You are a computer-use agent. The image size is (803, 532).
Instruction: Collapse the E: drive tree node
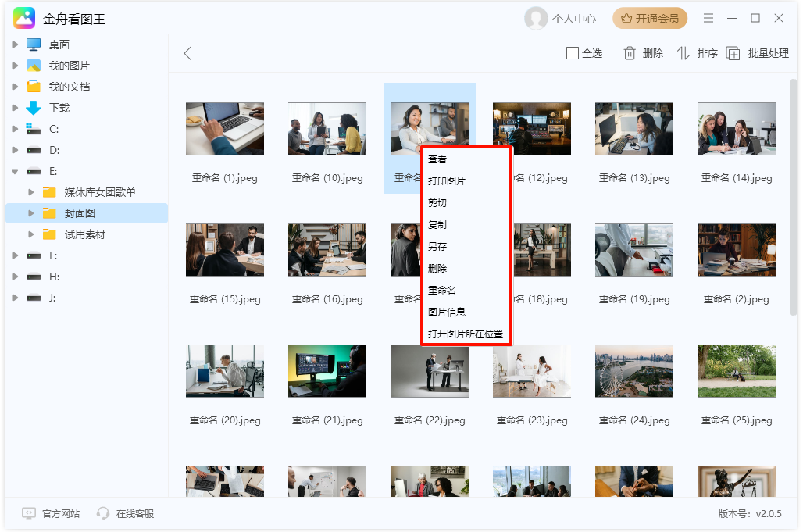pos(16,171)
